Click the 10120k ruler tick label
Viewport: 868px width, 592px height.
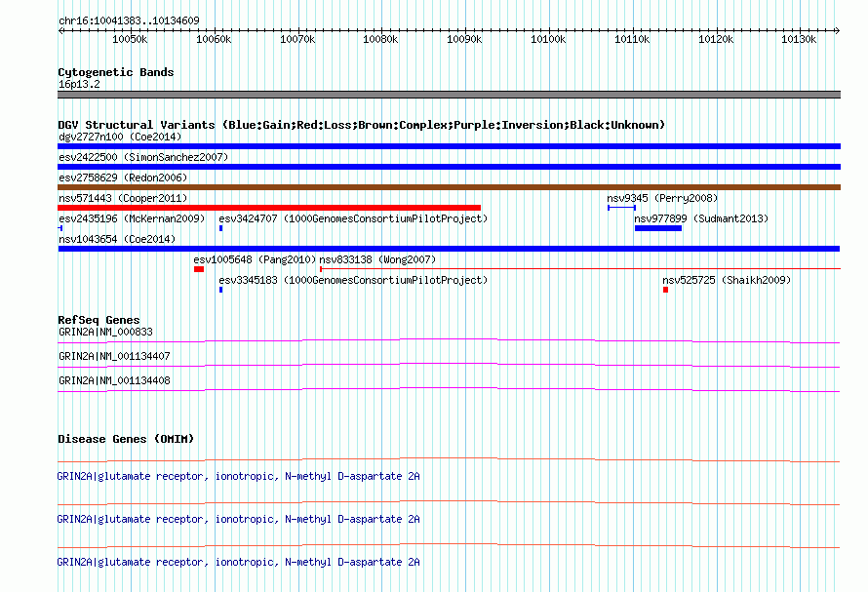point(716,39)
